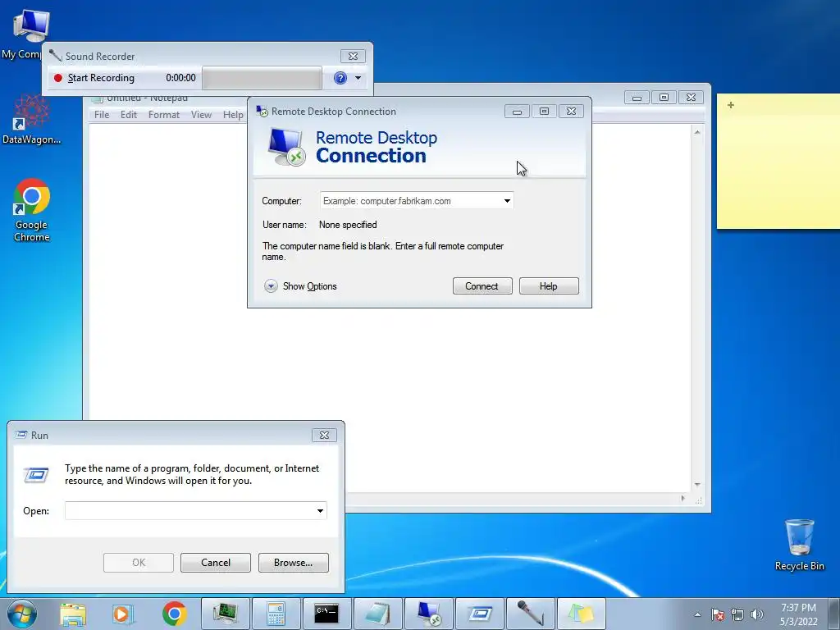Expand the Open dropdown arrow in Run

pyautogui.click(x=321, y=510)
